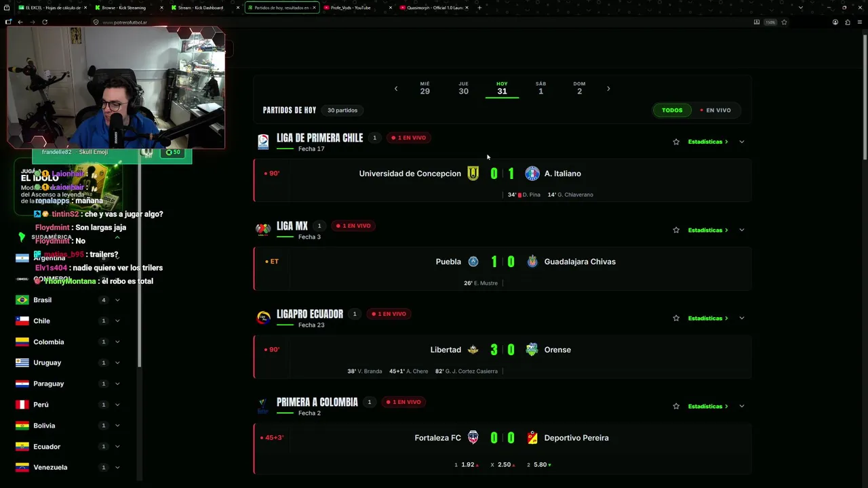This screenshot has width=868, height=488.
Task: Expand the Uruguay leagues list
Action: pos(117,363)
